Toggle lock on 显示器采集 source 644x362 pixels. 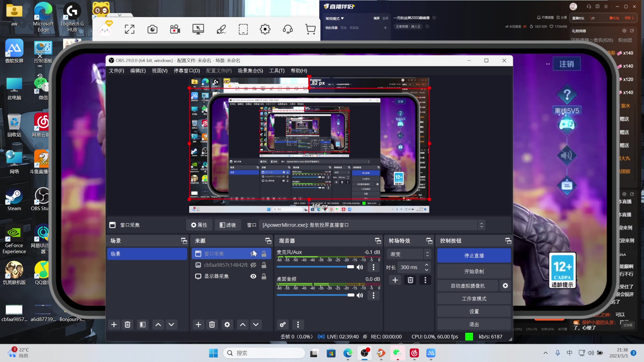pos(264,276)
